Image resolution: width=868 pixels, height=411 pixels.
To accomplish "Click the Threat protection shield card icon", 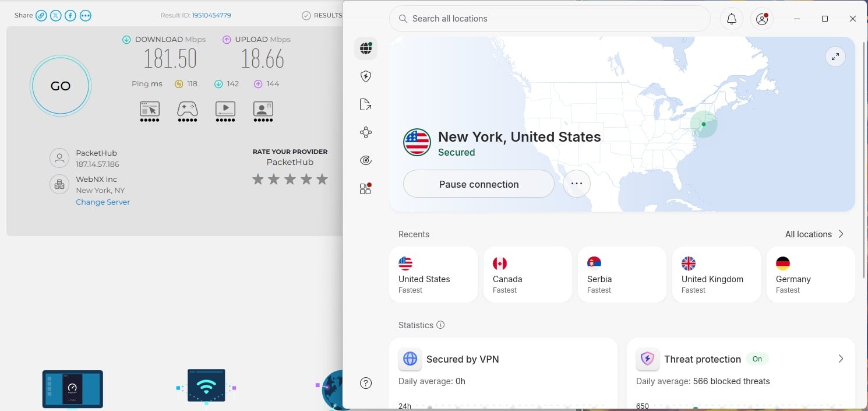I will point(648,359).
